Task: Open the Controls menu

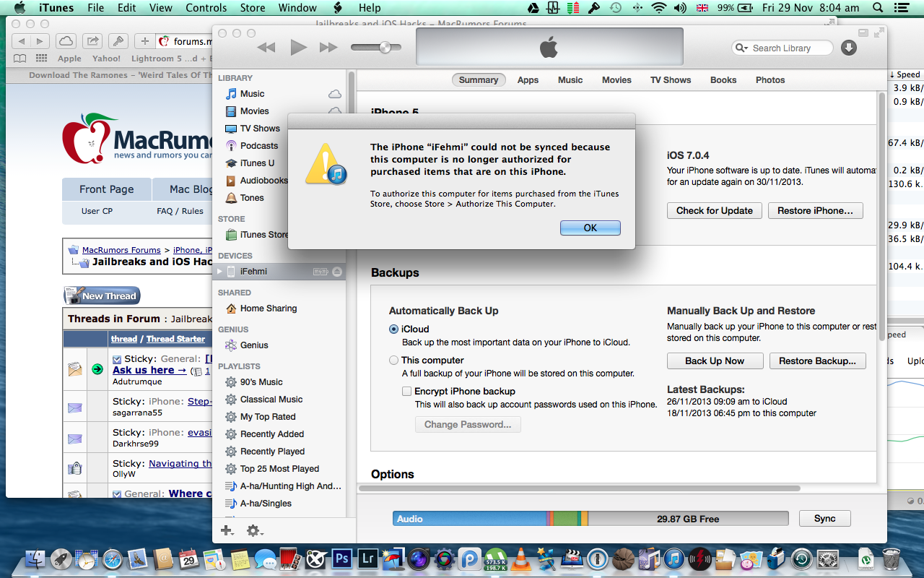Action: 206,8
